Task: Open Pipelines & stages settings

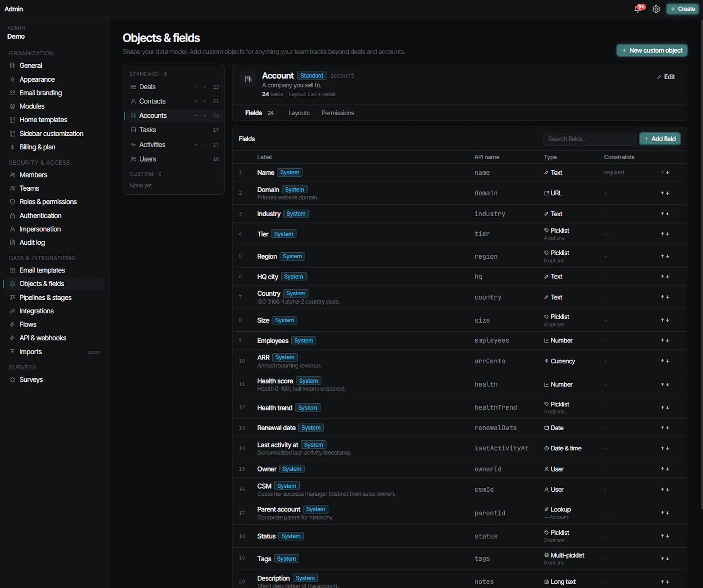Action: click(54, 298)
